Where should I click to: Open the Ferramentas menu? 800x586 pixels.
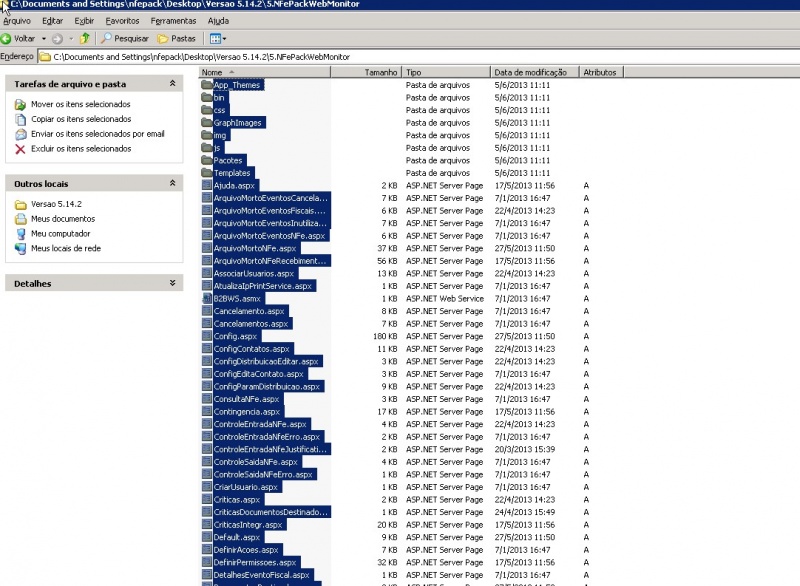coord(173,20)
